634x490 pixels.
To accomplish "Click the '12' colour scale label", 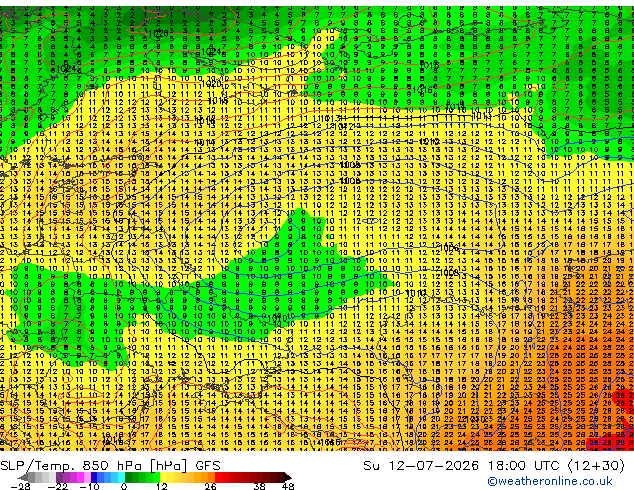I will [162, 486].
